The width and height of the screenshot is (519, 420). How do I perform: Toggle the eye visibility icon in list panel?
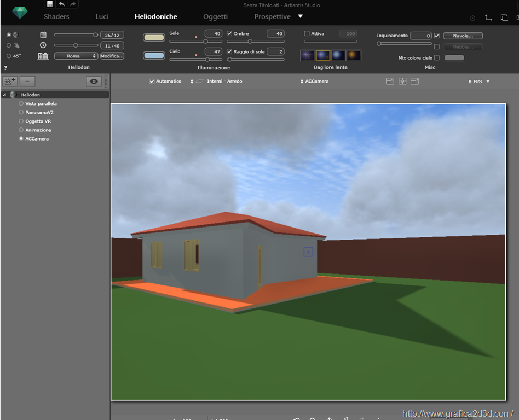[x=94, y=81]
